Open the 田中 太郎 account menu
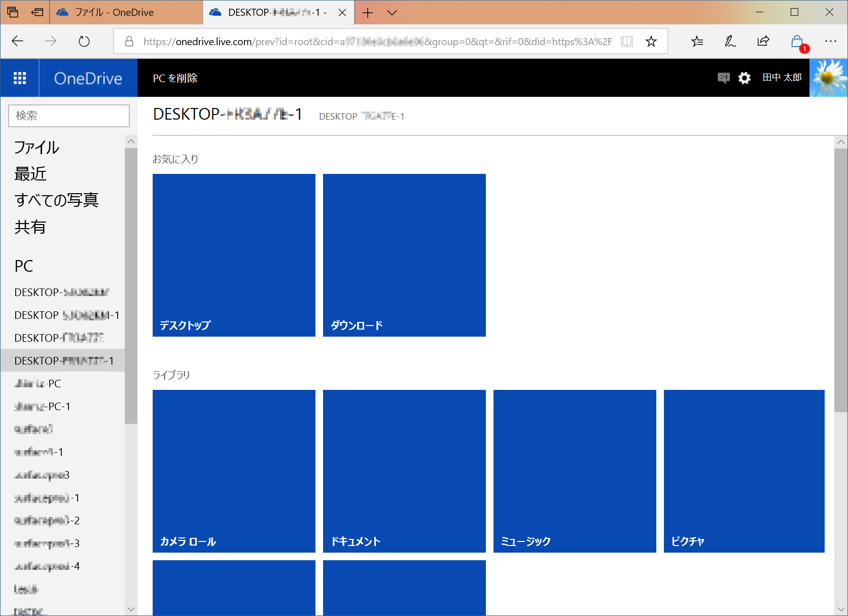Viewport: 848px width, 616px height. point(782,78)
